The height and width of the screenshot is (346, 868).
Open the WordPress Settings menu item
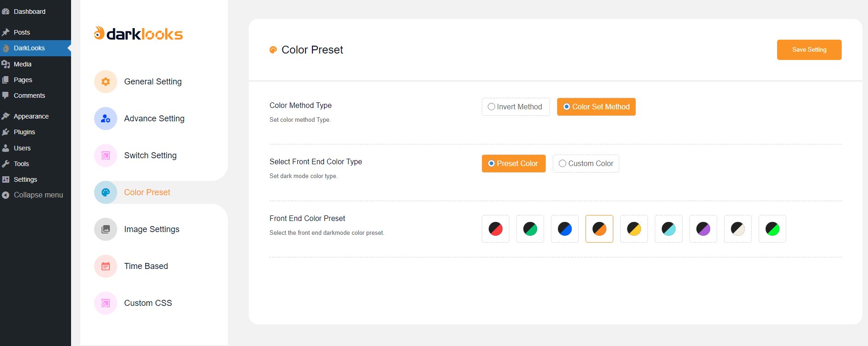pos(25,179)
